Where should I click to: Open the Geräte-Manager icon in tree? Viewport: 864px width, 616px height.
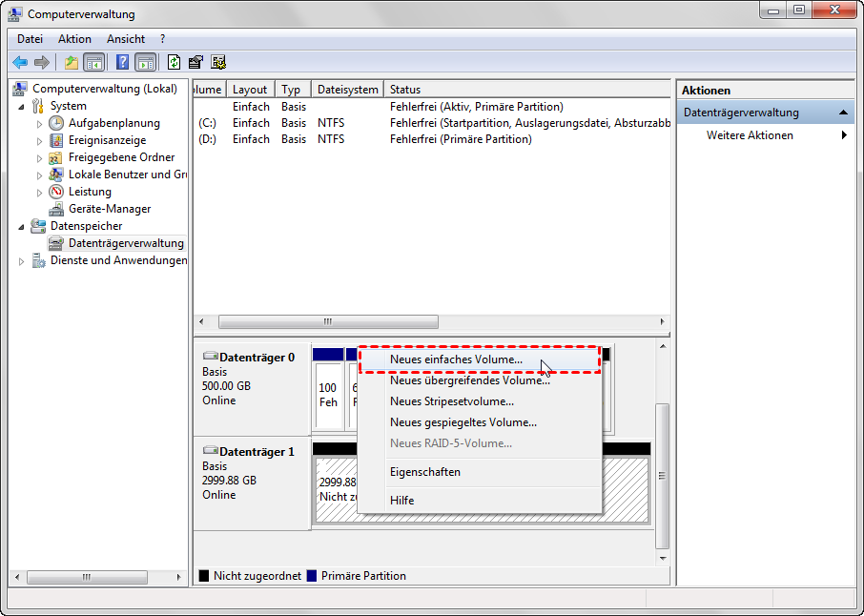(56, 209)
